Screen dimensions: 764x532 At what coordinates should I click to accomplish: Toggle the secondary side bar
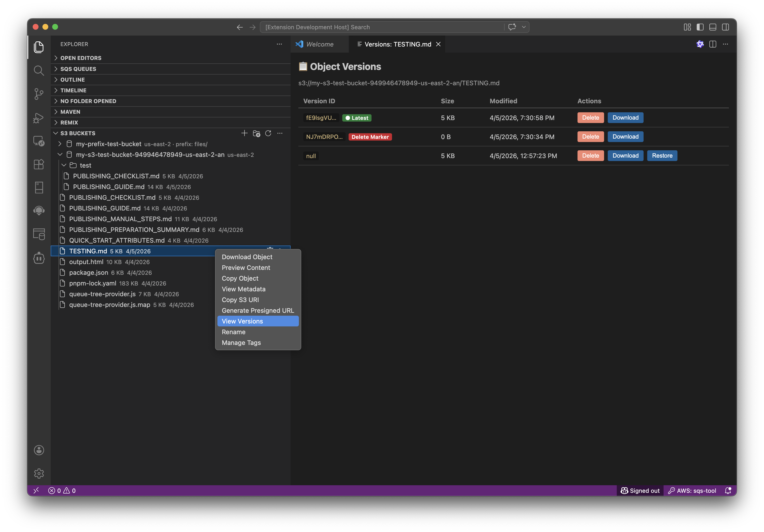coord(725,27)
